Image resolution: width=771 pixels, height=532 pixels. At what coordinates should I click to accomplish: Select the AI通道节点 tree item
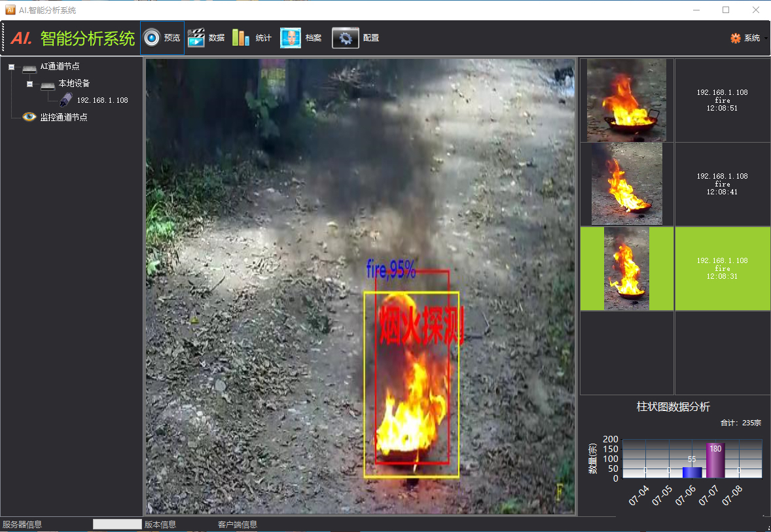[60, 66]
